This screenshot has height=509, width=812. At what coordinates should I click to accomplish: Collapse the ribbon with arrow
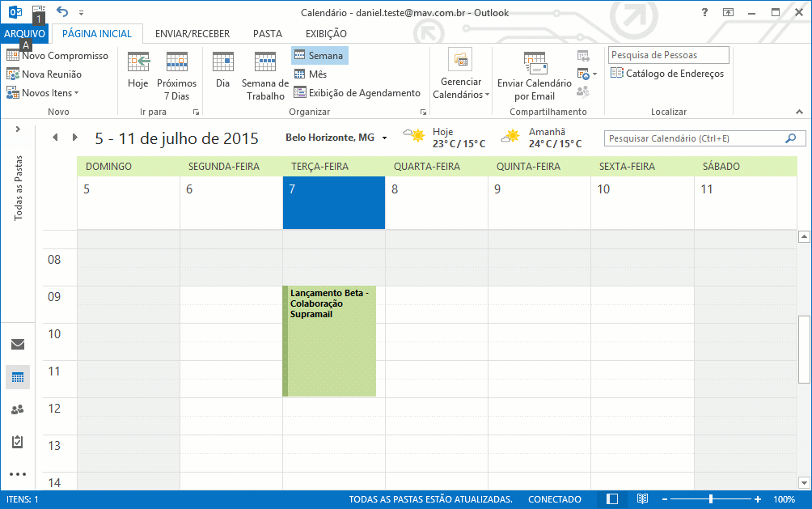point(799,112)
